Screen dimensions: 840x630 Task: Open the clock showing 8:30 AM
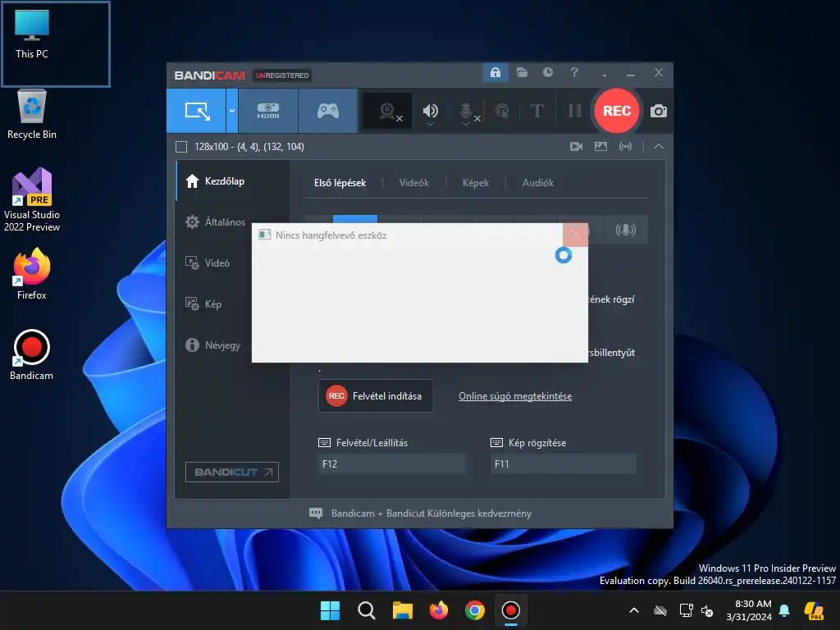(x=749, y=610)
